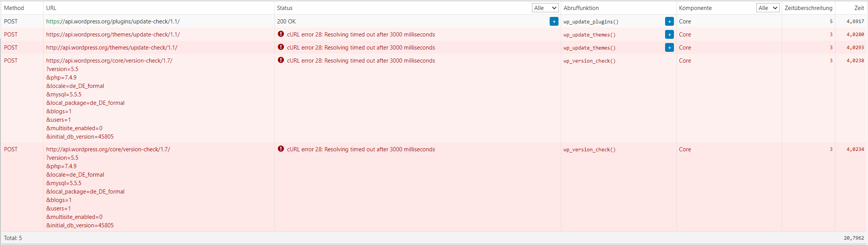Click wp_update_themes() in http themes row

pos(589,48)
